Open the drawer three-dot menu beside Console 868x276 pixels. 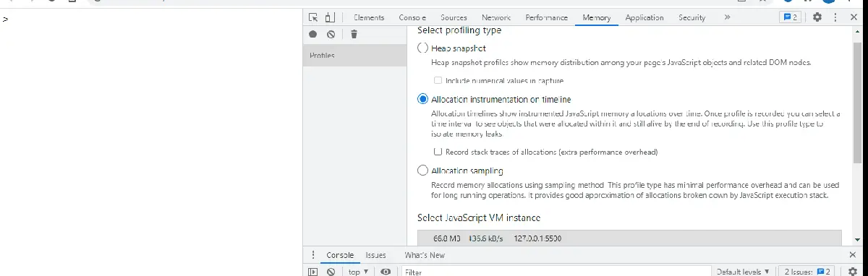[313, 255]
